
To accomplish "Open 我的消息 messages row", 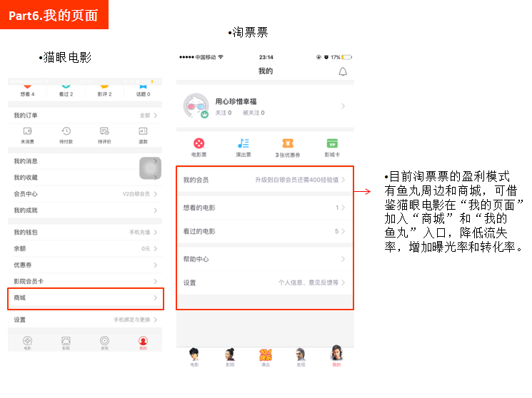I will [x=85, y=161].
